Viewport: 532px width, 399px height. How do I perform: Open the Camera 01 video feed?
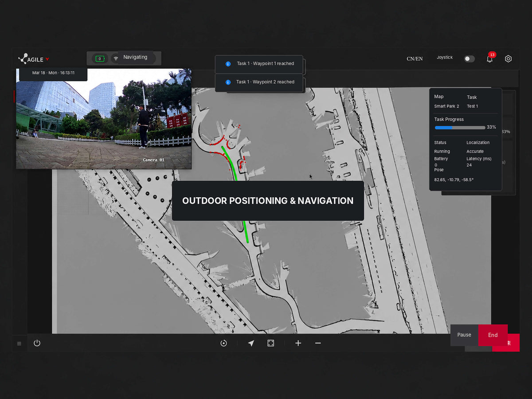pyautogui.click(x=104, y=119)
